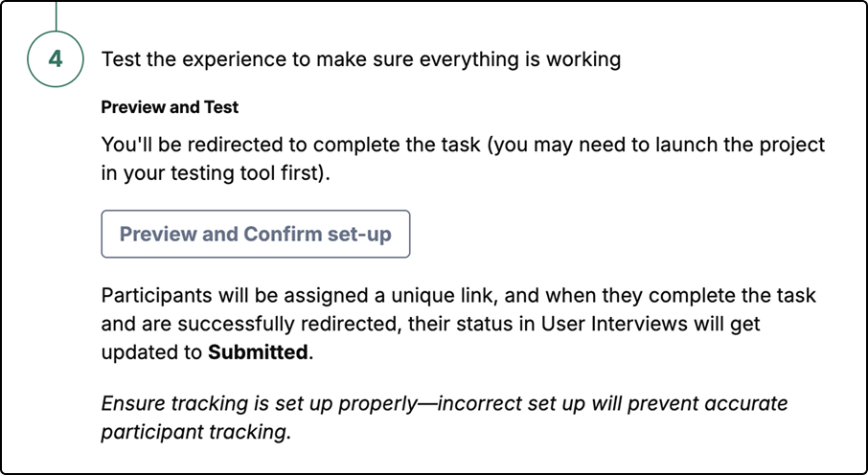Click the italic phrase 'incorrect set up'

pos(511,404)
